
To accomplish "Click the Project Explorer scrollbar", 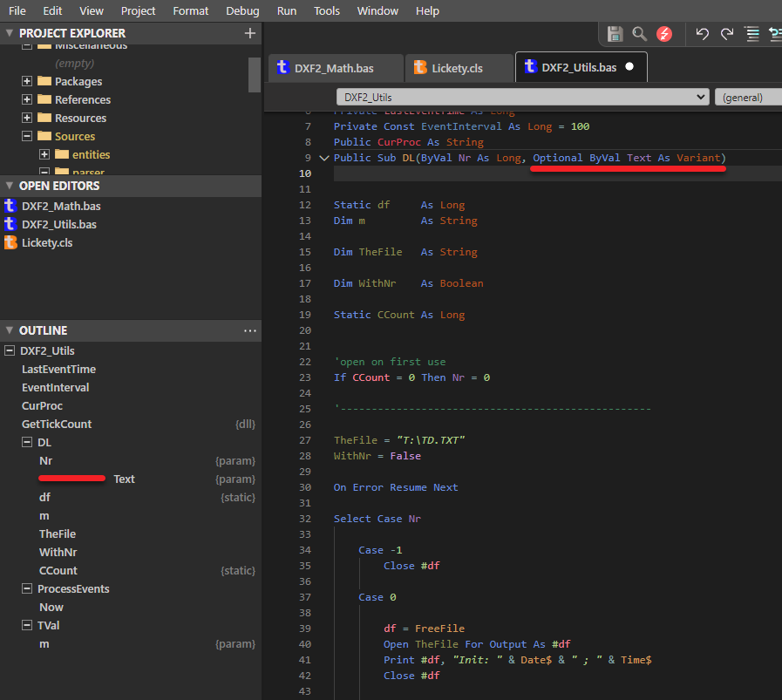I will click(x=255, y=74).
